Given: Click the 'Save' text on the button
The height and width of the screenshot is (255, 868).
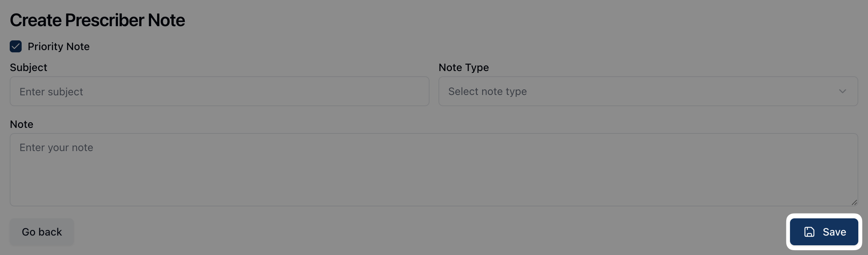Looking at the screenshot, I should [834, 232].
